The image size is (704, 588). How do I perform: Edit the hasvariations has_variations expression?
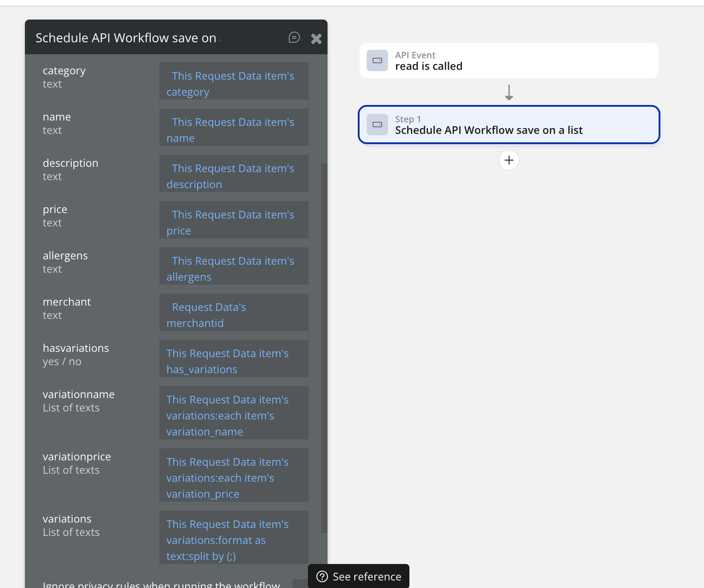[x=234, y=358]
